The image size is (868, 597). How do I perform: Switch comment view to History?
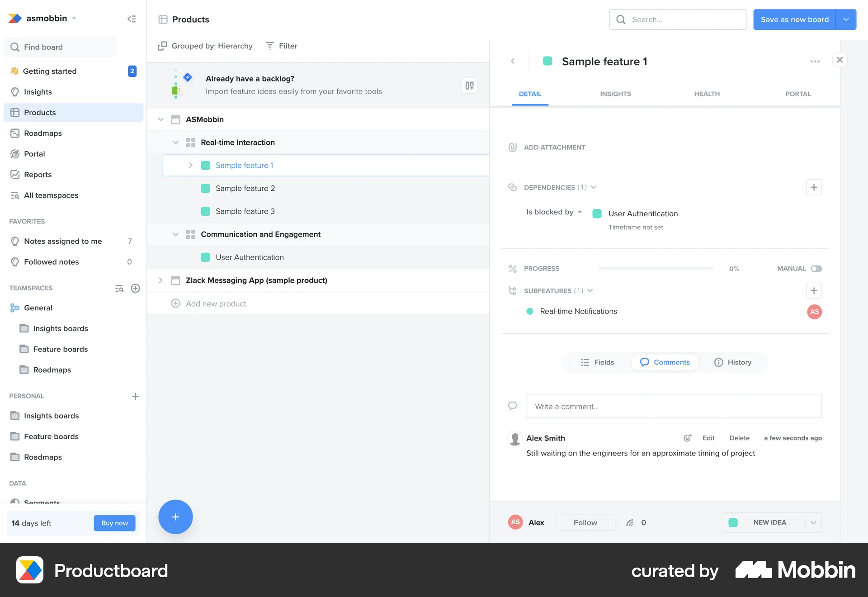coord(732,362)
